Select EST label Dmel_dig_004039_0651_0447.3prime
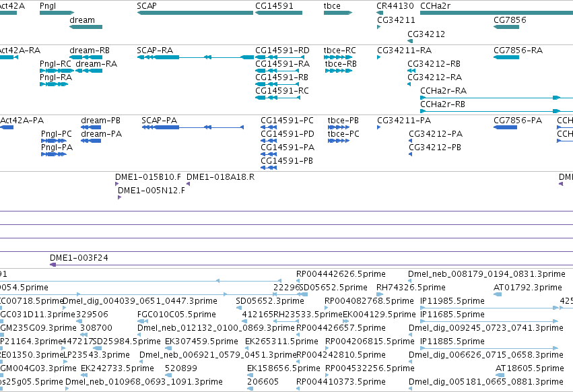This screenshot has height=392, width=573. (140, 301)
